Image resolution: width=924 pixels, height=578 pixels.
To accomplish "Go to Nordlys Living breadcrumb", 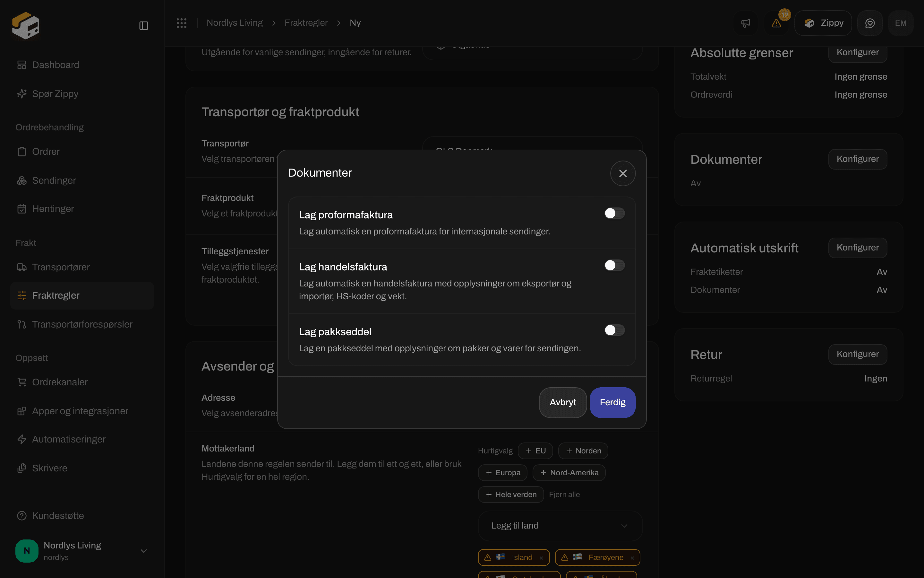I will tap(235, 23).
